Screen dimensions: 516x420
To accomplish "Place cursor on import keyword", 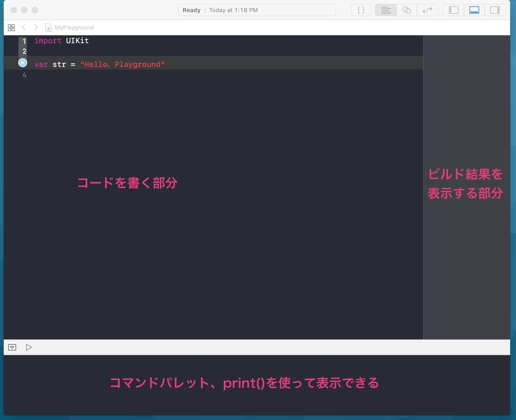I will 48,41.
